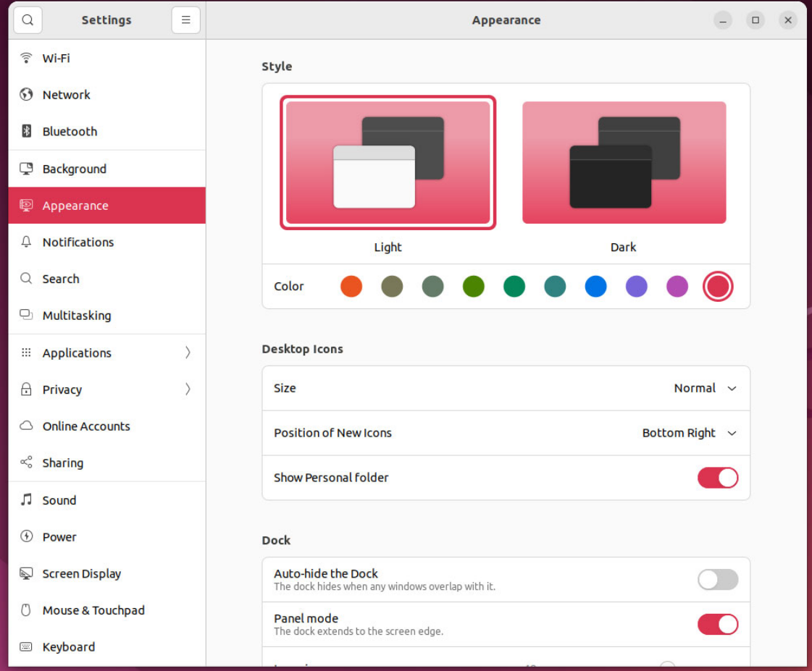Select the Dark style preview
The height and width of the screenshot is (671, 812).
624,162
